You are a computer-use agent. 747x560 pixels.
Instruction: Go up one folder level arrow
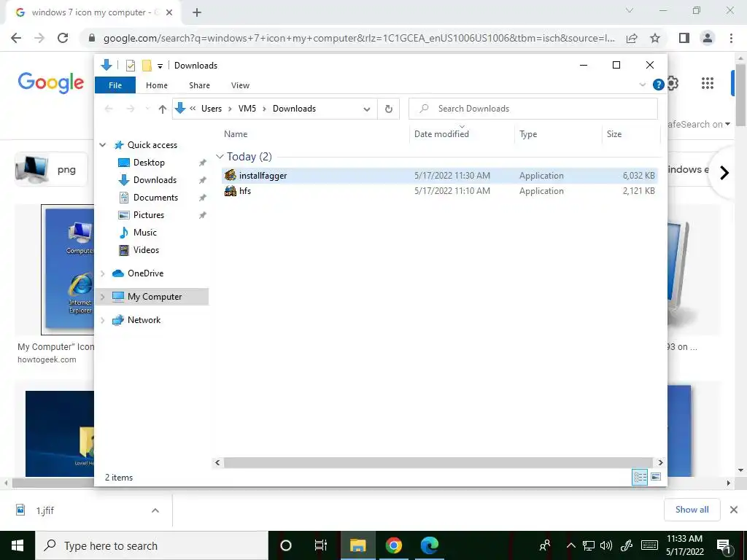[x=163, y=109]
